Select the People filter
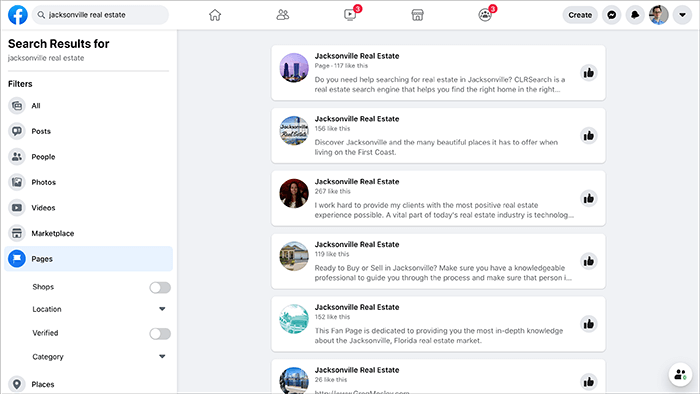 [x=88, y=157]
